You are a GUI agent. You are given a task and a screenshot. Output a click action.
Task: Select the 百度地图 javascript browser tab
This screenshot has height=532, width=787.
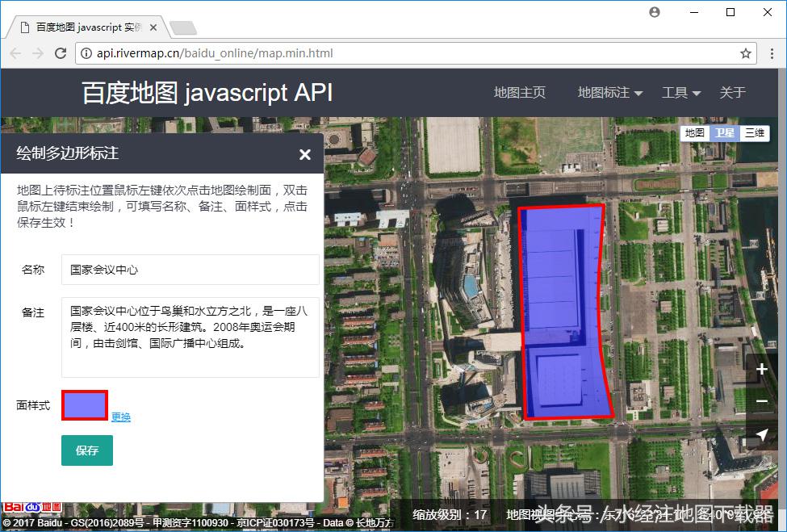click(x=81, y=26)
